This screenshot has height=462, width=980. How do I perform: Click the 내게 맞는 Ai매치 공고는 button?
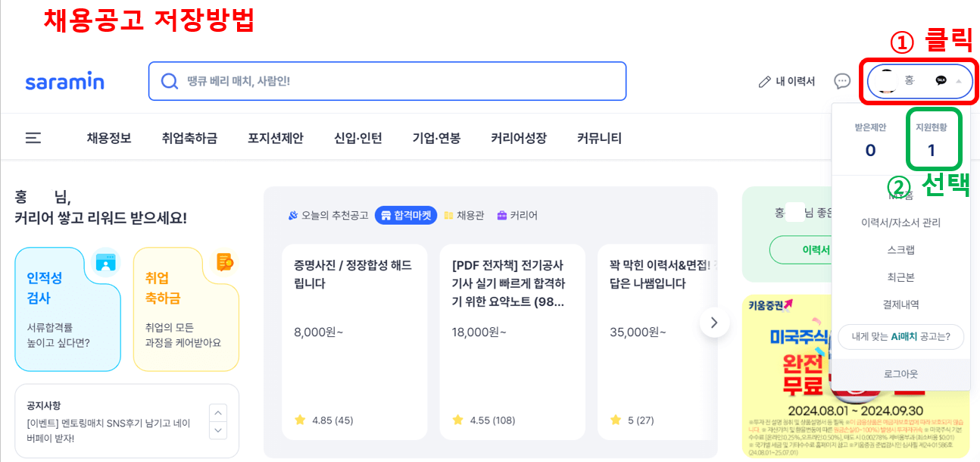(x=901, y=337)
